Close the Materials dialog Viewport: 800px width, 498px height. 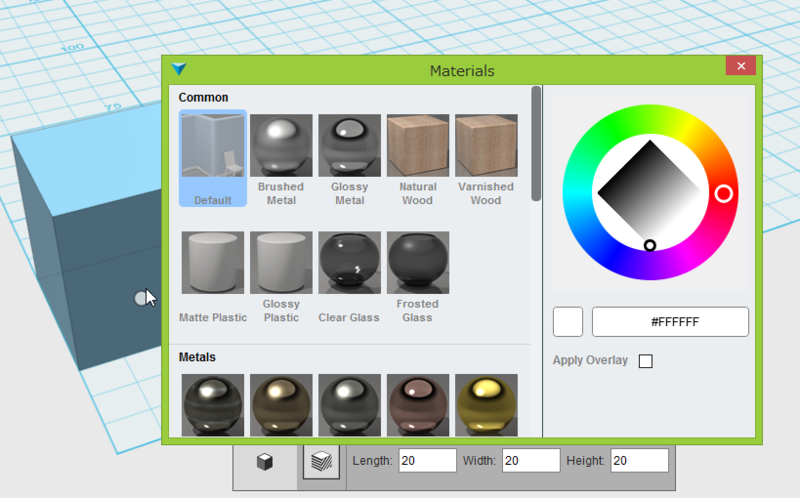741,65
